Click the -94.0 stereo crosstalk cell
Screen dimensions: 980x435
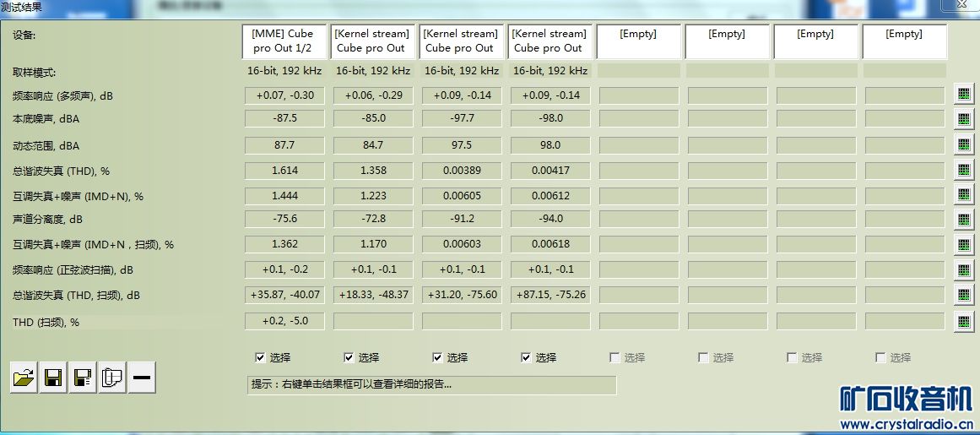[551, 219]
